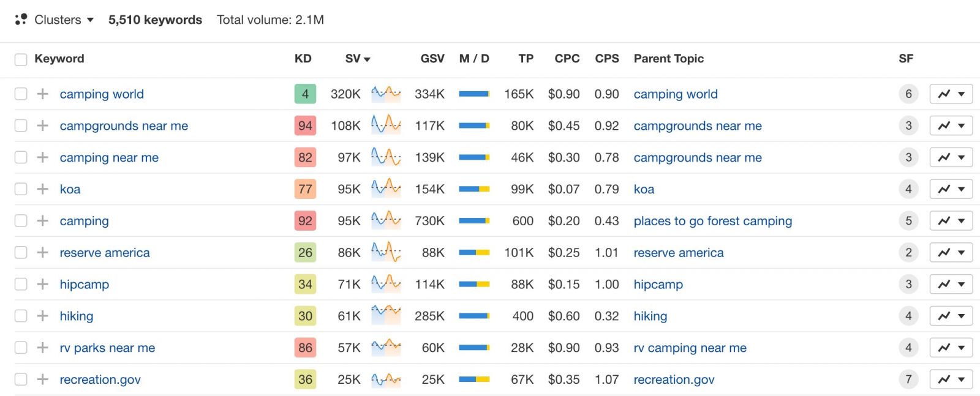Open chart dropdown for hiking row
This screenshot has width=980, height=396.
pyautogui.click(x=951, y=316)
